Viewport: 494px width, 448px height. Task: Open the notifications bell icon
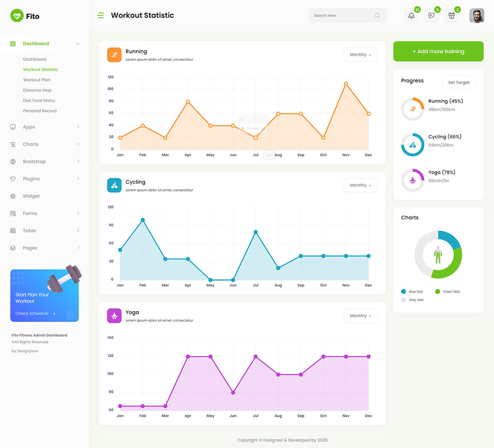click(x=411, y=16)
